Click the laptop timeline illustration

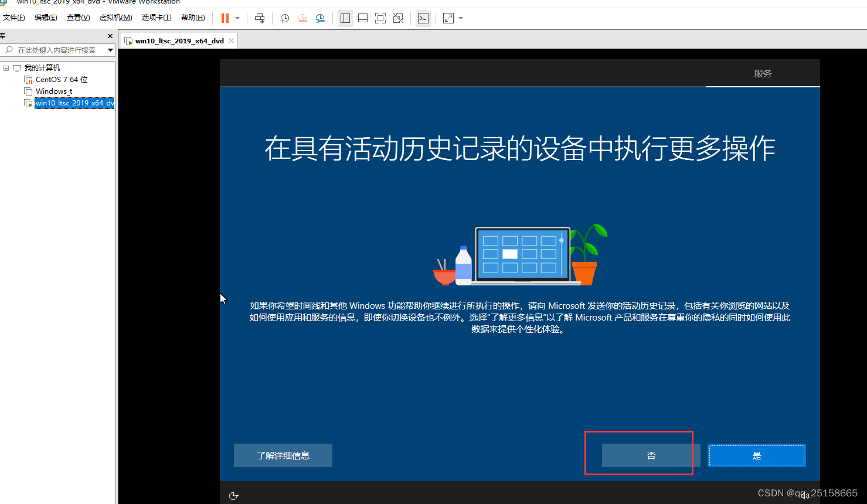click(521, 255)
